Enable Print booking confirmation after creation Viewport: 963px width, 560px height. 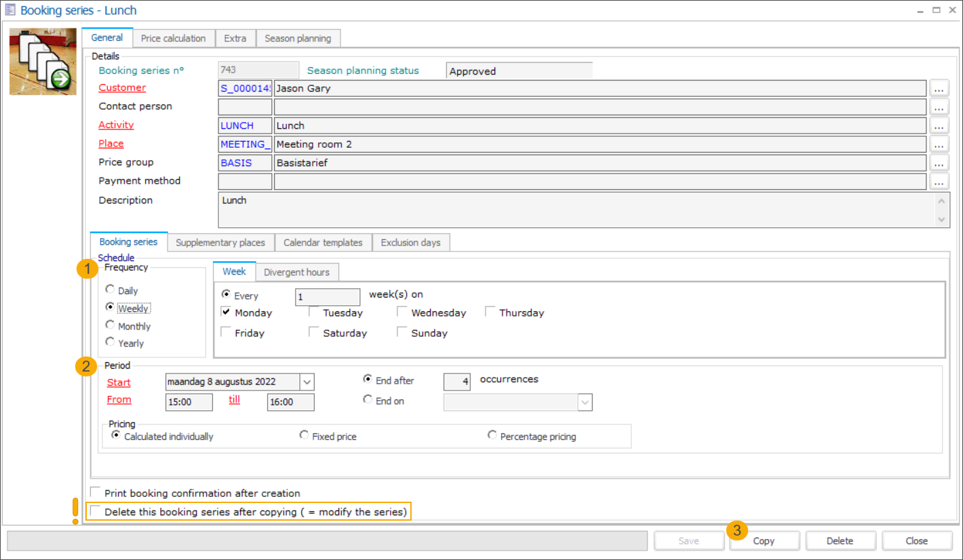(96, 492)
